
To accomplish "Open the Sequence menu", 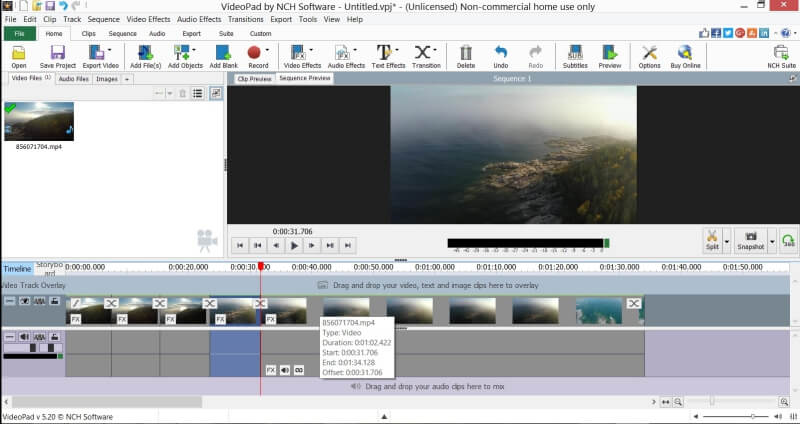I will (104, 19).
